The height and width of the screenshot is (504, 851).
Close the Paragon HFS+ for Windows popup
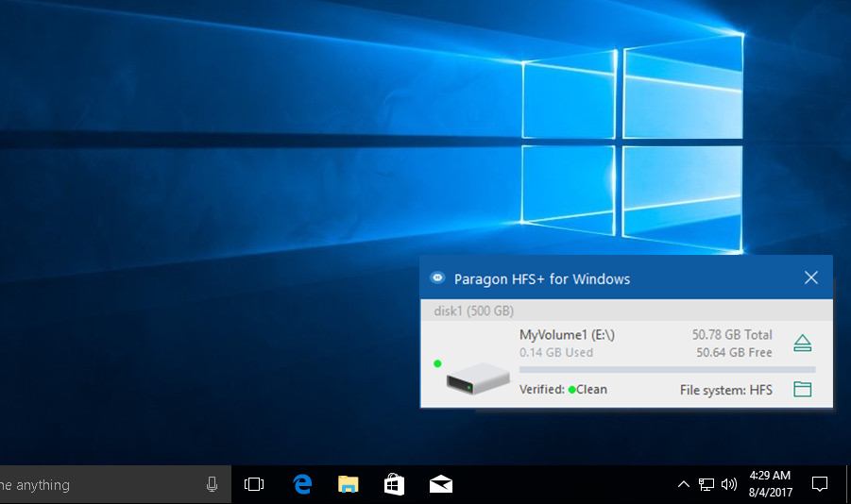tap(810, 277)
